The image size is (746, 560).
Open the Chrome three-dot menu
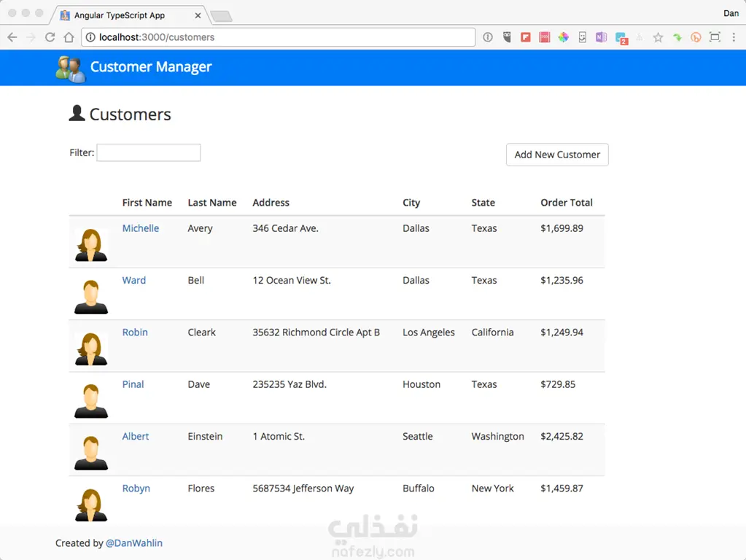point(734,37)
